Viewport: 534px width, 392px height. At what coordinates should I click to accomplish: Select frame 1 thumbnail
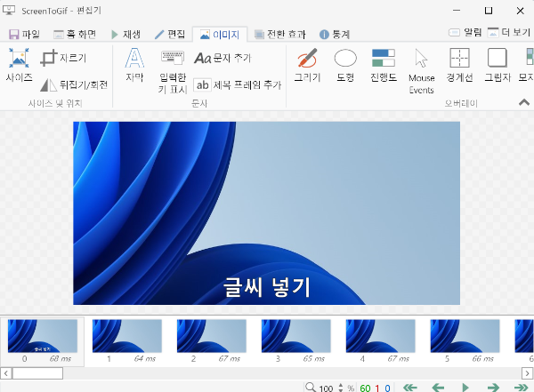click(x=127, y=341)
